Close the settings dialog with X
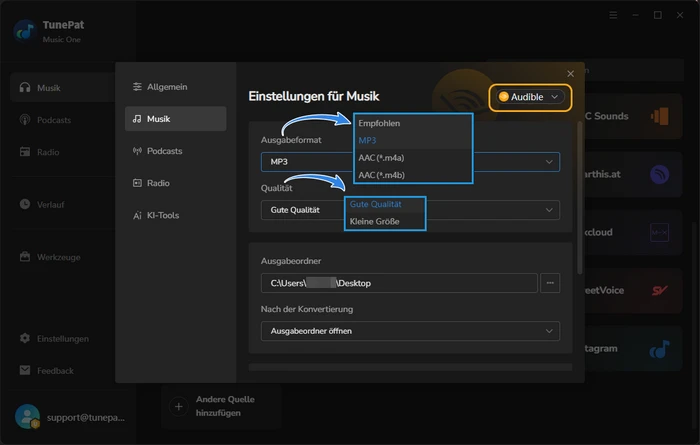700x445 pixels. pos(570,74)
